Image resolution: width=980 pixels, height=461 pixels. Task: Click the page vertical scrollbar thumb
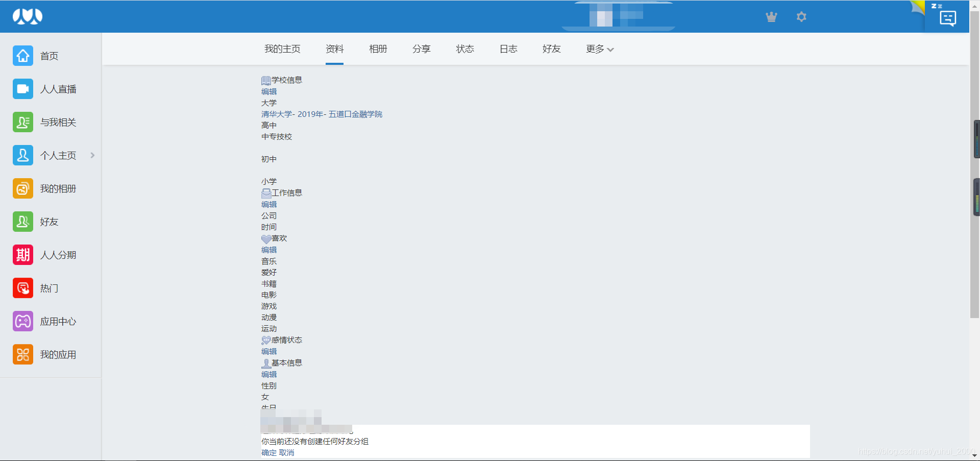[x=974, y=166]
